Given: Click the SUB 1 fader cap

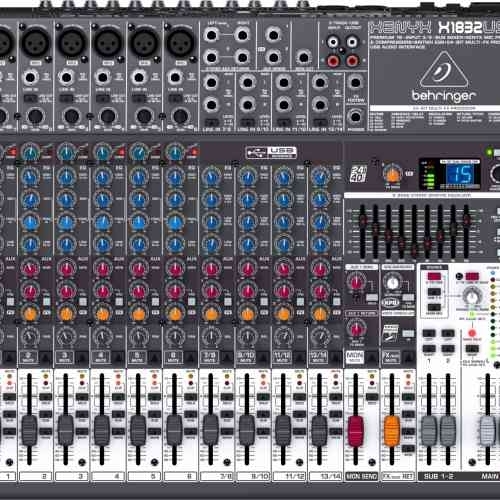Looking at the screenshot, I should (429, 431).
